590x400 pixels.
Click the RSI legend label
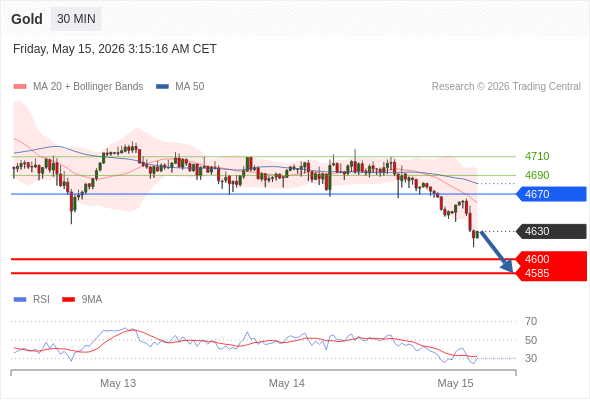[x=41, y=300]
